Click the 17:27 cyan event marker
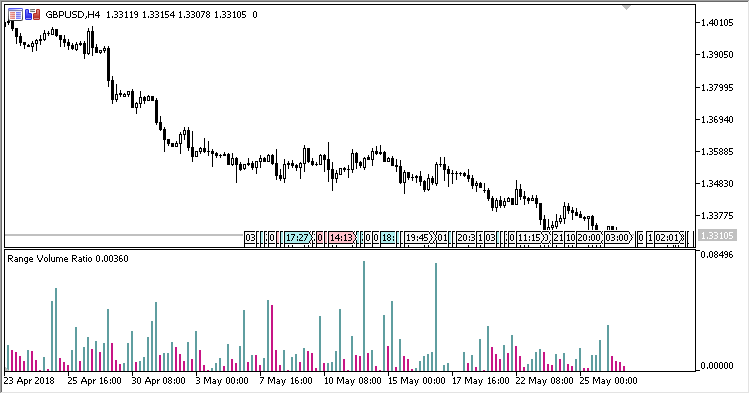 [298, 238]
